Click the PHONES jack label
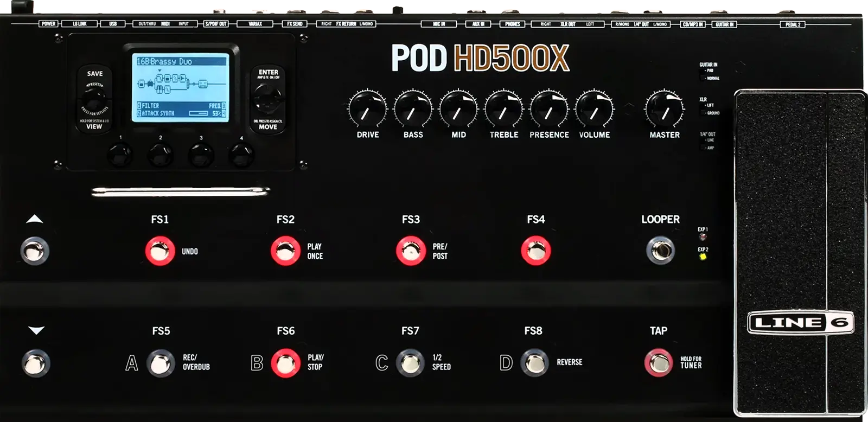Screen dimensions: 868x422 coord(512,24)
